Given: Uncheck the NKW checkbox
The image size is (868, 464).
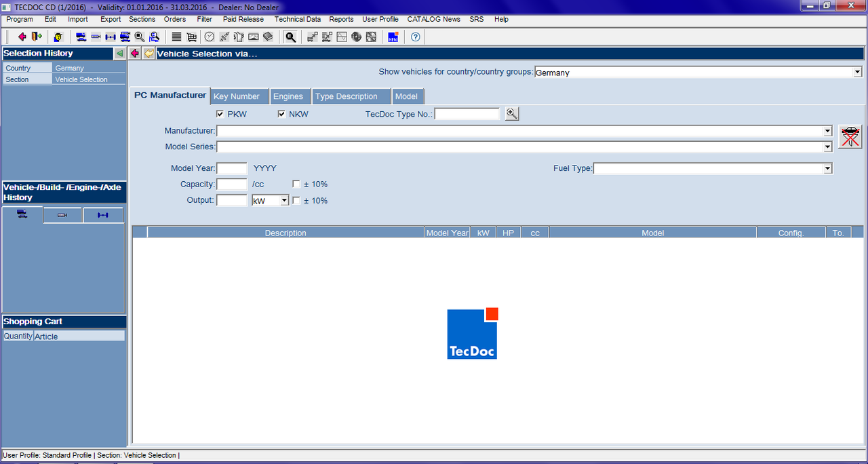Looking at the screenshot, I should [x=281, y=114].
